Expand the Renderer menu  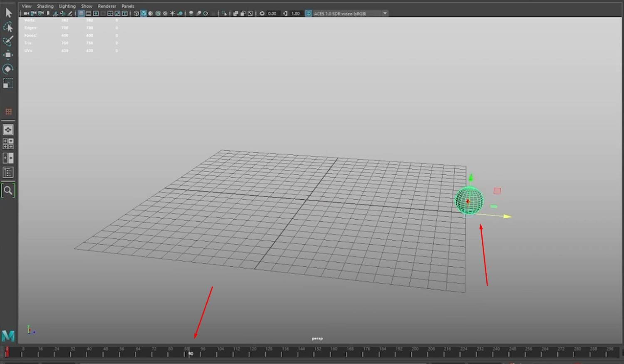point(107,6)
